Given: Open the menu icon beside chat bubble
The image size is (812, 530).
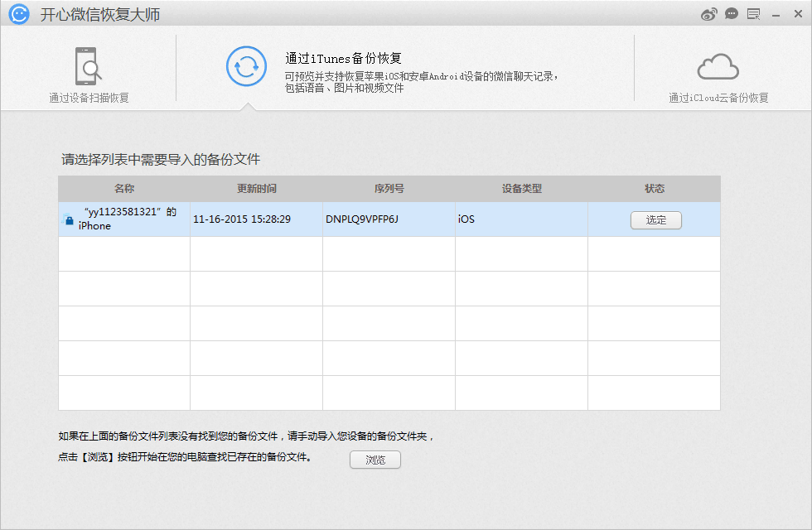Looking at the screenshot, I should tap(753, 14).
